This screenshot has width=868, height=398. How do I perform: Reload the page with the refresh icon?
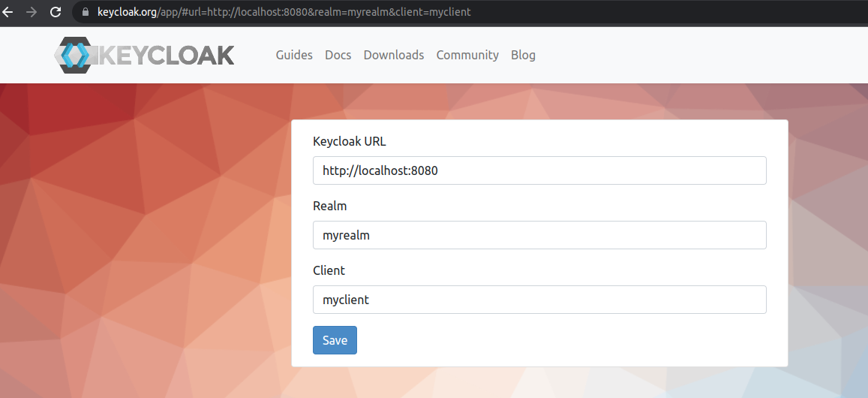(x=56, y=12)
